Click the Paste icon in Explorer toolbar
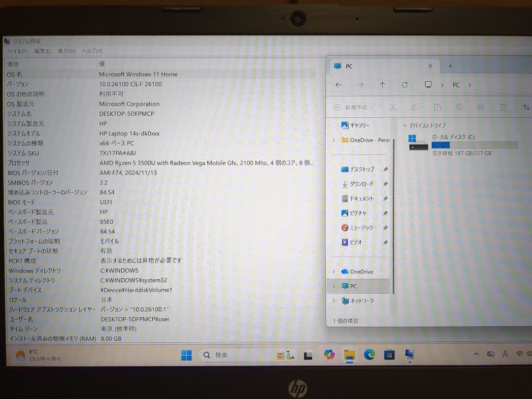Screen dimensions: 532x399 [x=437, y=107]
